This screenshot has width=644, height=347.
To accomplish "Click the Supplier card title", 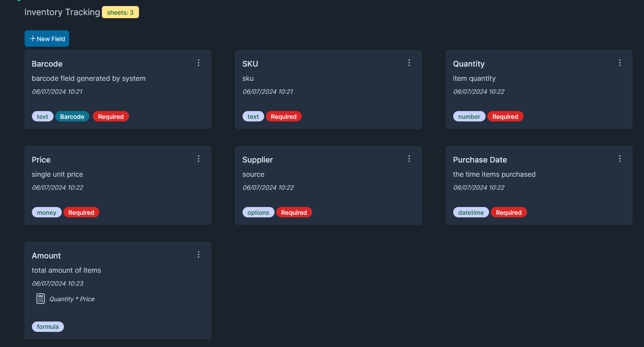I will coord(258,160).
